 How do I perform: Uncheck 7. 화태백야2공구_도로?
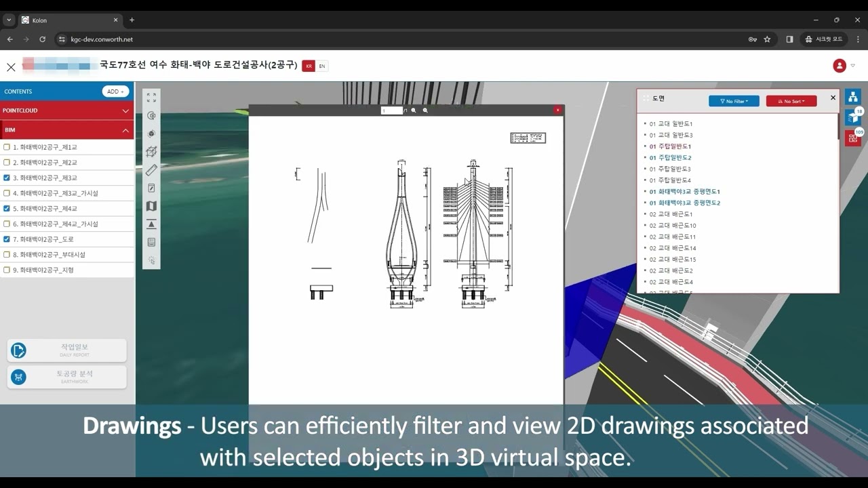click(7, 239)
